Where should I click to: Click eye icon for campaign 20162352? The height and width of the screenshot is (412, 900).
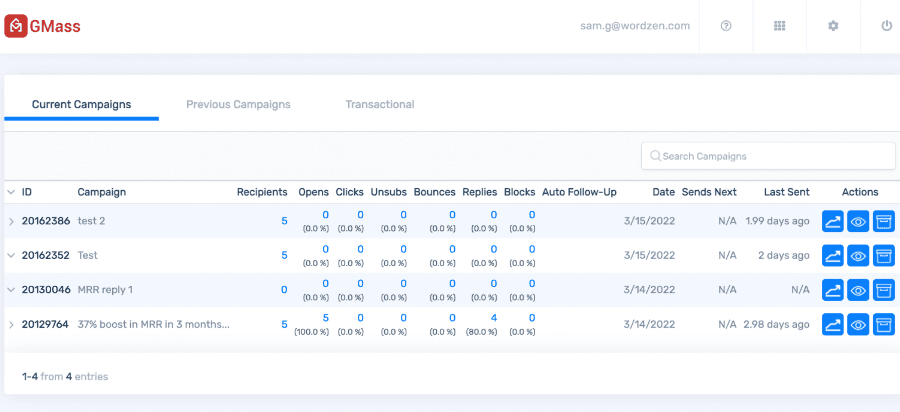858,255
